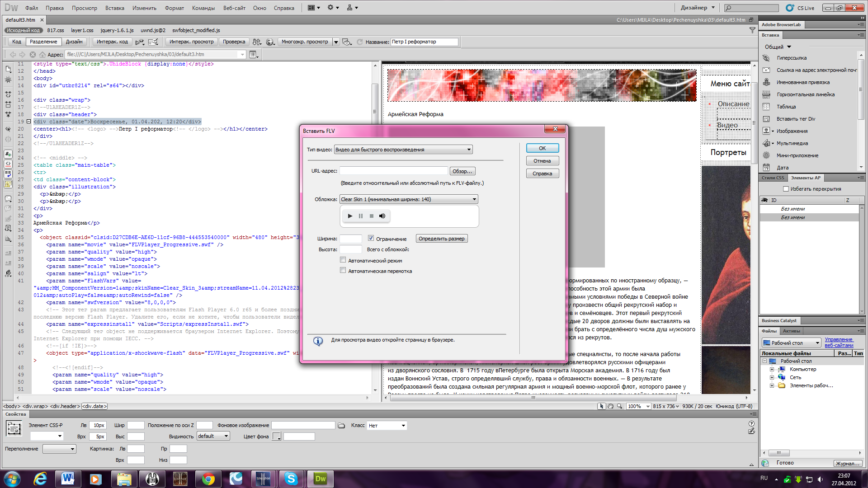
Task: Click the refresh design view icon
Action: tap(360, 42)
